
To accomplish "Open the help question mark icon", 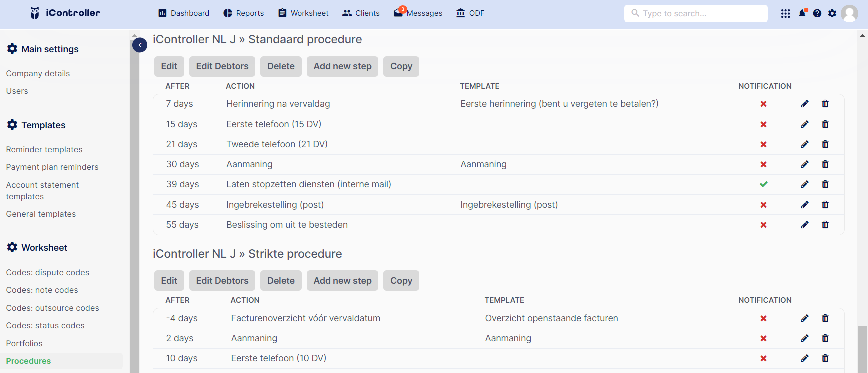I will pyautogui.click(x=817, y=13).
